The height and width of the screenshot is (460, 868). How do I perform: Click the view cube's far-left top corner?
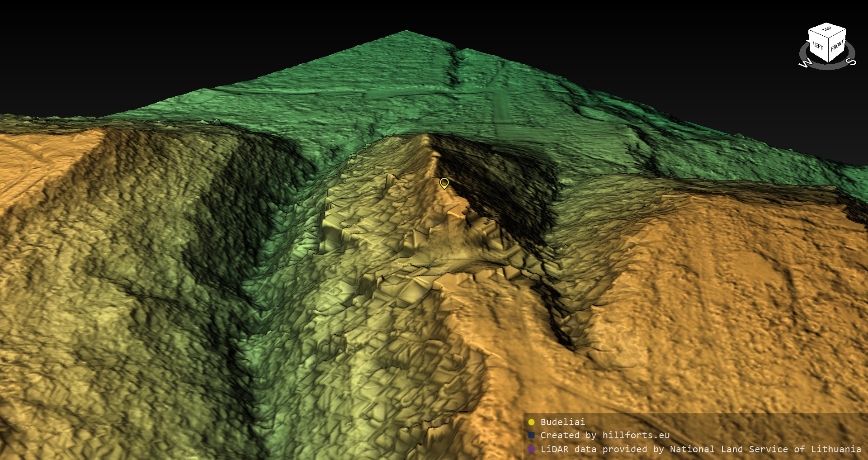[808, 29]
